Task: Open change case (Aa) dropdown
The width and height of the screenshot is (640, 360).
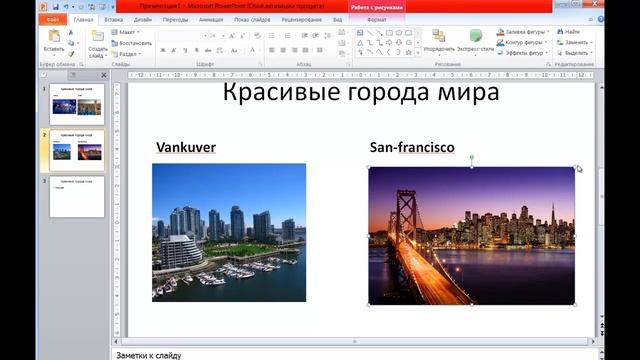Action: [235, 50]
